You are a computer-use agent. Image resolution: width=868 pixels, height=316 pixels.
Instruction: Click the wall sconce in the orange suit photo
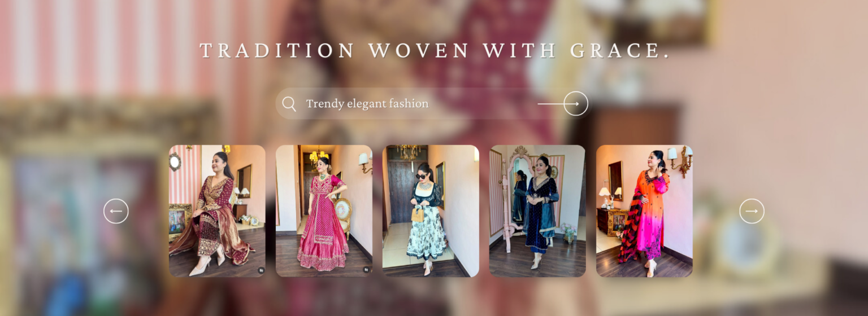[680, 160]
